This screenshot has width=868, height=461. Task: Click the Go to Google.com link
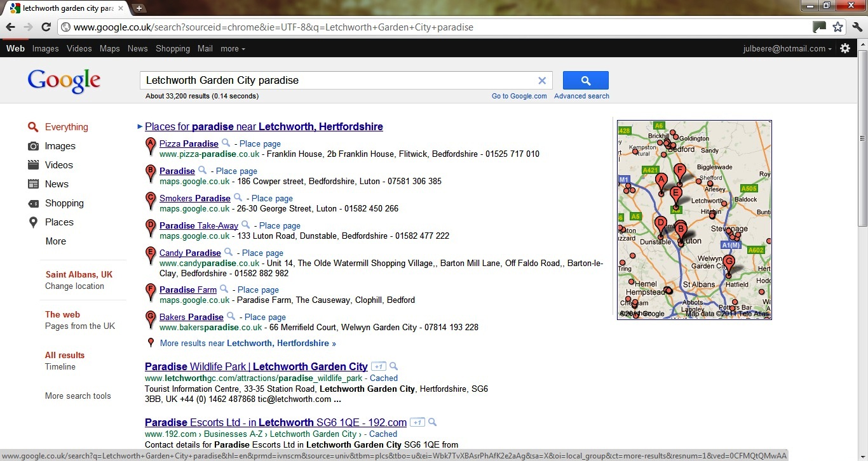tap(519, 96)
